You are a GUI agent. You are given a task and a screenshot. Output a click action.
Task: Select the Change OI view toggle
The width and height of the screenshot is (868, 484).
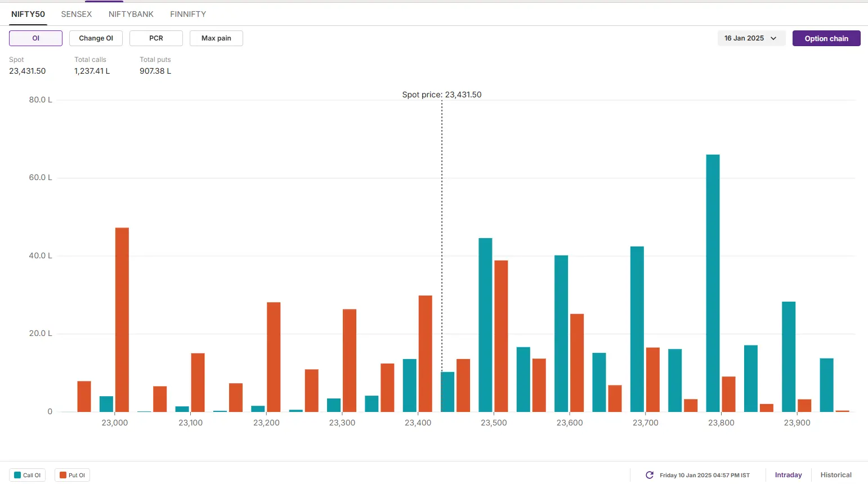96,38
